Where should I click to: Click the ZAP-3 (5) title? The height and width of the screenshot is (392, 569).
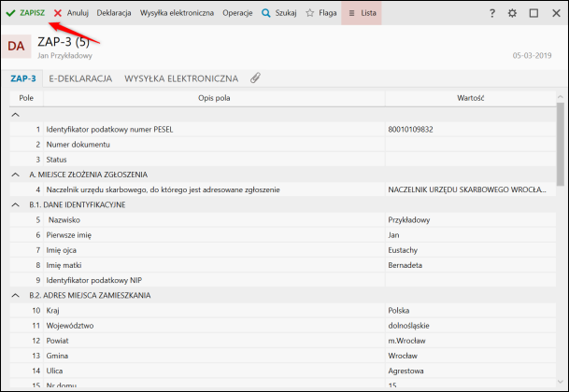[64, 42]
